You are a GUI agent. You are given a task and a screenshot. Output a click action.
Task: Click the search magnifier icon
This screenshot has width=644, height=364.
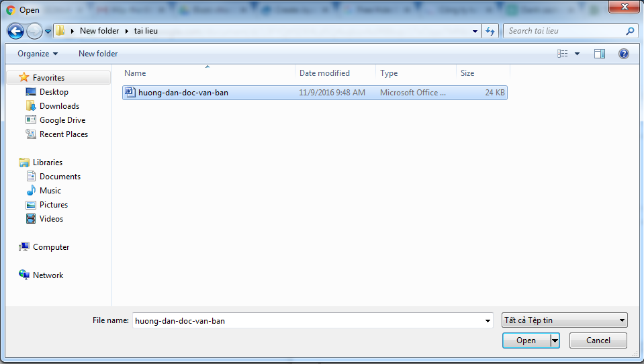tap(630, 31)
